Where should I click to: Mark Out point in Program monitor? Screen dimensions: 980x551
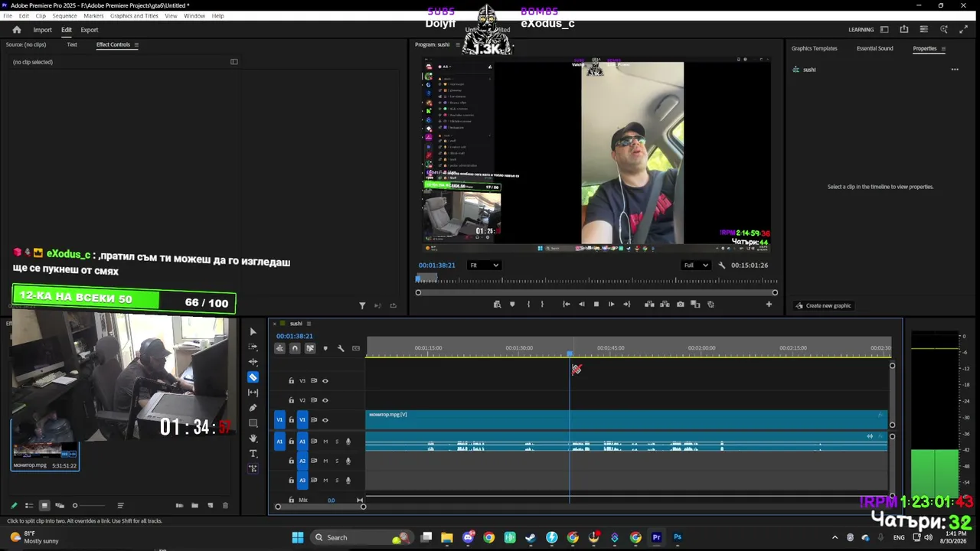tap(542, 305)
